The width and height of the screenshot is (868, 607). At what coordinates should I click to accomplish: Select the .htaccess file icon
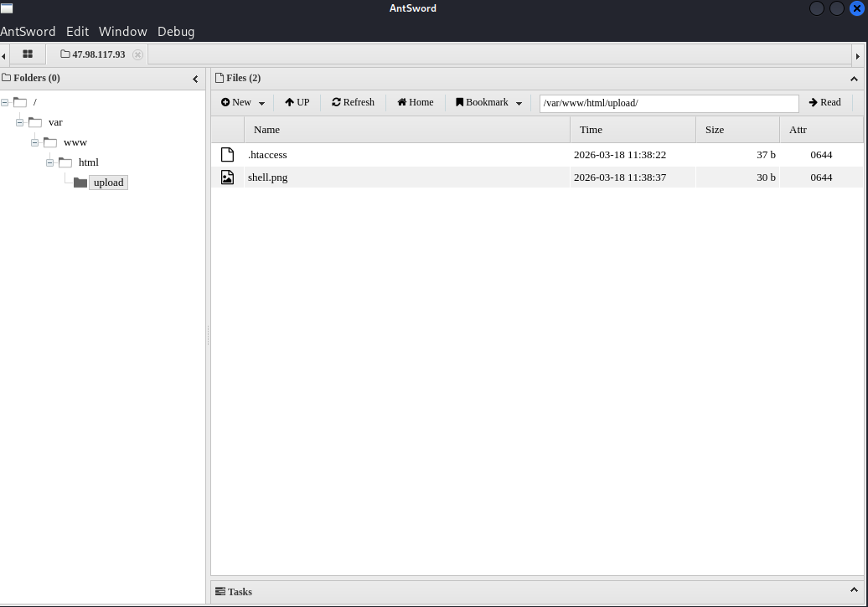point(228,154)
